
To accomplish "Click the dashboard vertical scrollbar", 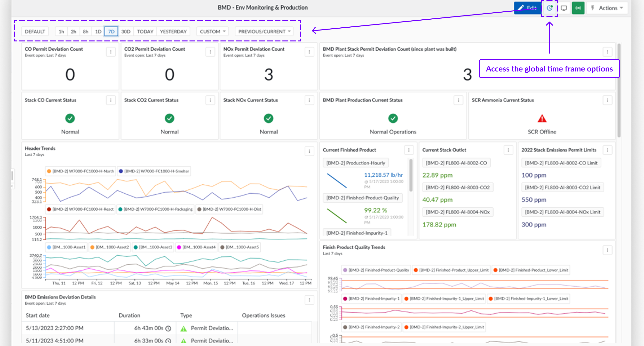I will [x=619, y=90].
